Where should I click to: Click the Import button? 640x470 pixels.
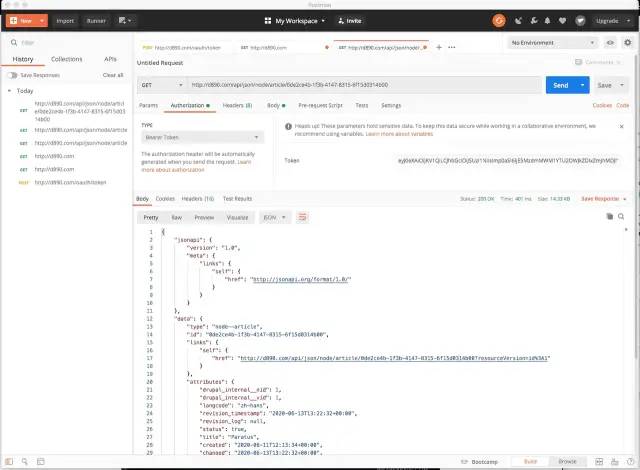click(65, 20)
